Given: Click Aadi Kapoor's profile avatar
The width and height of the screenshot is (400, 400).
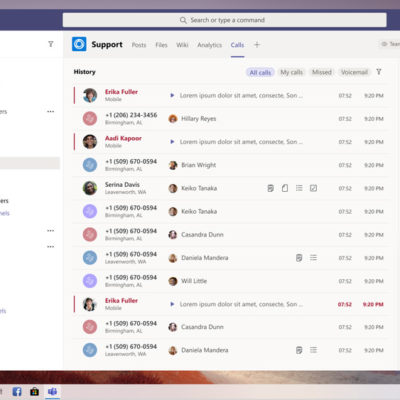Looking at the screenshot, I should [90, 142].
